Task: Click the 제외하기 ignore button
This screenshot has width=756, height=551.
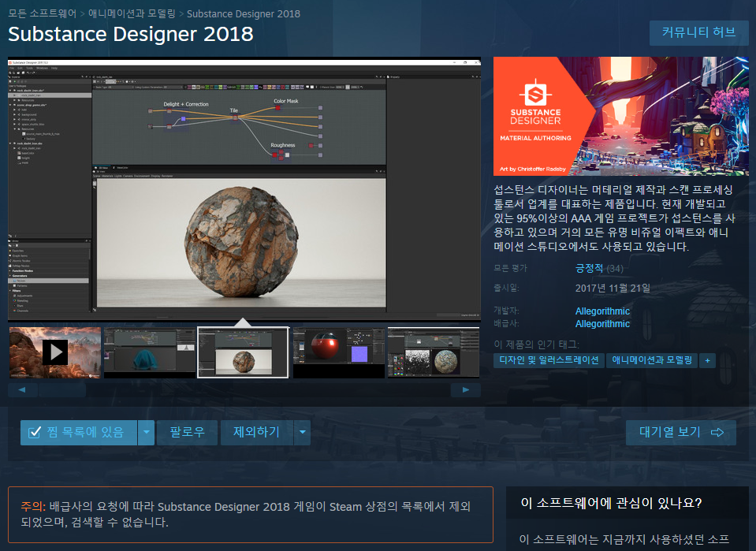Action: point(256,433)
